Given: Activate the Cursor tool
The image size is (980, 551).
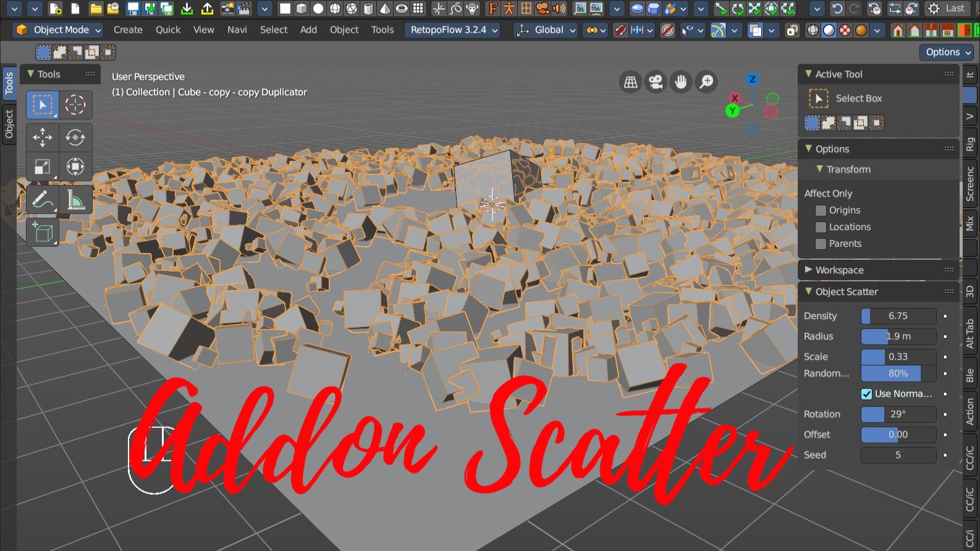Looking at the screenshot, I should pyautogui.click(x=75, y=105).
